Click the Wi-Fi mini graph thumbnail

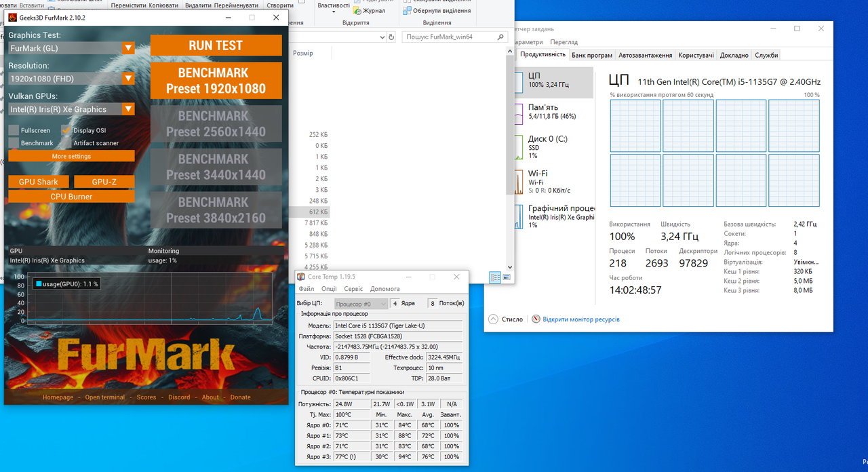pos(519,182)
